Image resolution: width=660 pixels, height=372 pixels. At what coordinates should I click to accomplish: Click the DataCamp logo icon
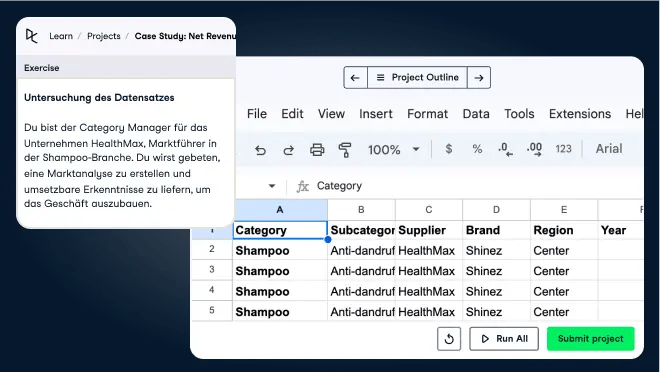point(32,36)
